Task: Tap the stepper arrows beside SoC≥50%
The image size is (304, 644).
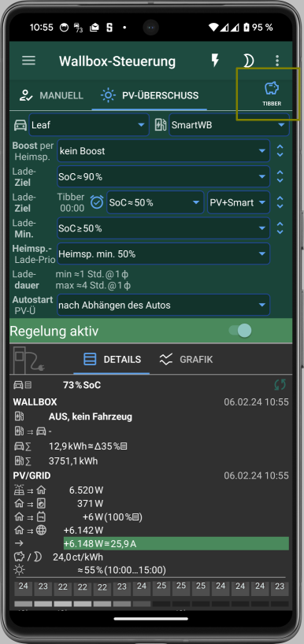Action: click(280, 228)
